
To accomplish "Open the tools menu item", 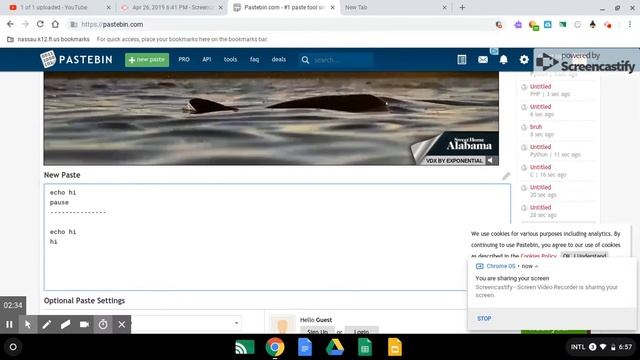I will click(230, 60).
